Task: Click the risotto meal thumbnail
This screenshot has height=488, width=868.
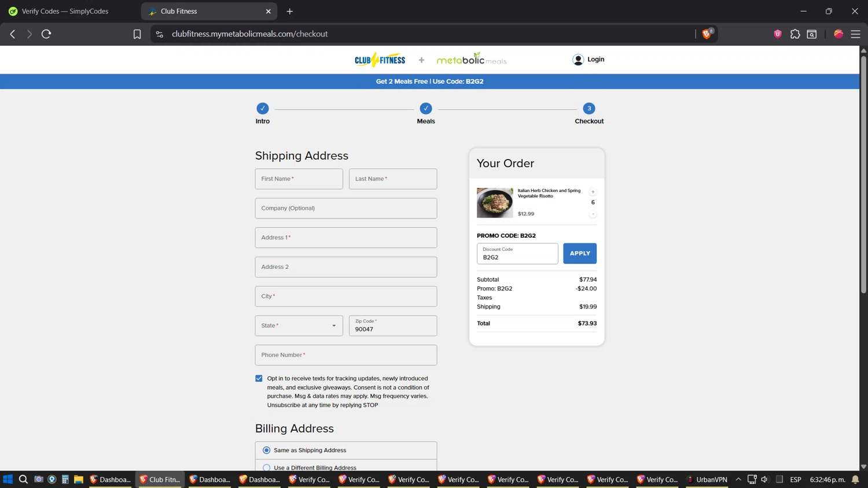Action: click(x=495, y=202)
